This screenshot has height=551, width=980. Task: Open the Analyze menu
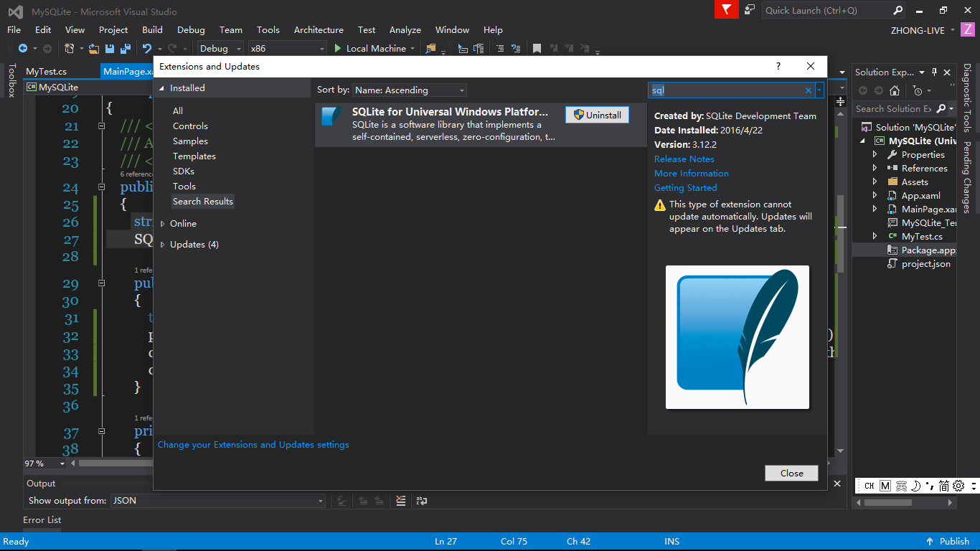click(405, 29)
